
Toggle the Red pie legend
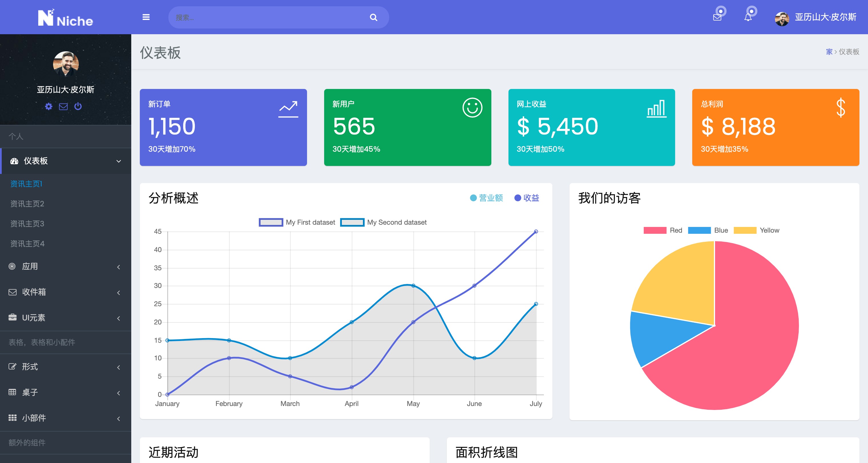(x=663, y=230)
